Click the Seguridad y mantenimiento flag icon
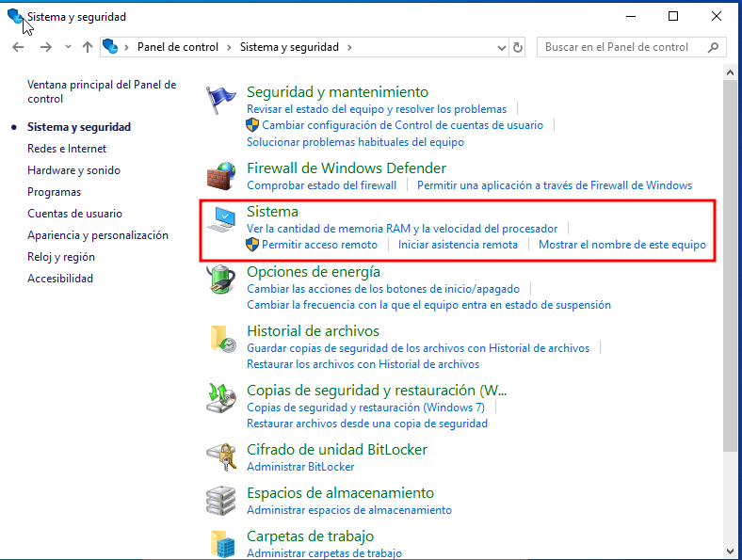 tap(221, 99)
